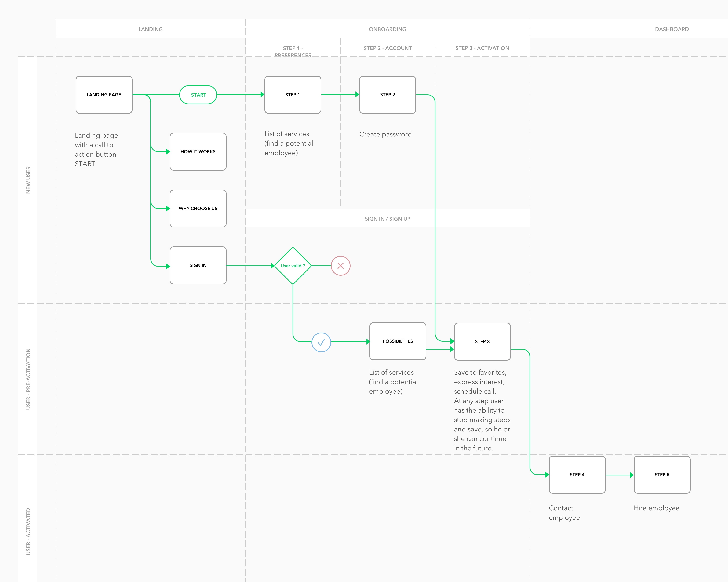Image resolution: width=728 pixels, height=582 pixels.
Task: Select the SIGN IN / SIGN UP section label
Action: point(387,219)
